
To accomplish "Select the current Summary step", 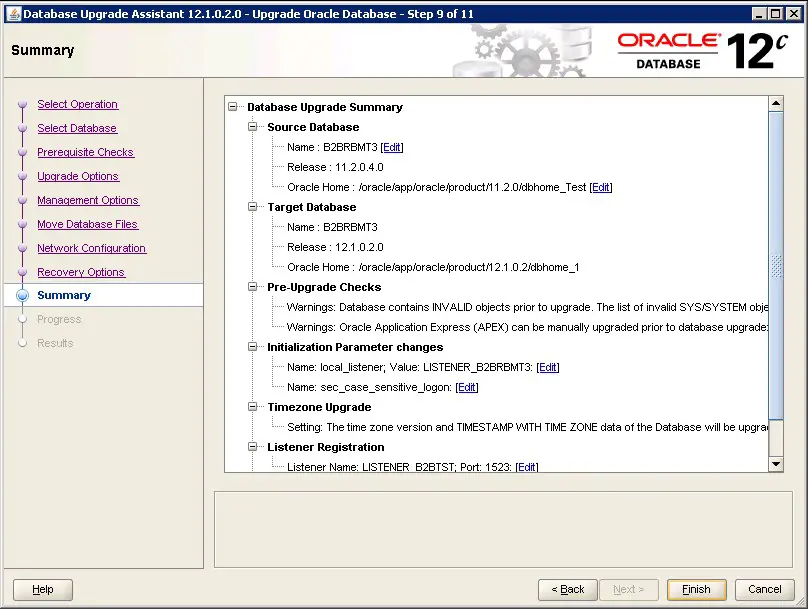I will [x=64, y=295].
